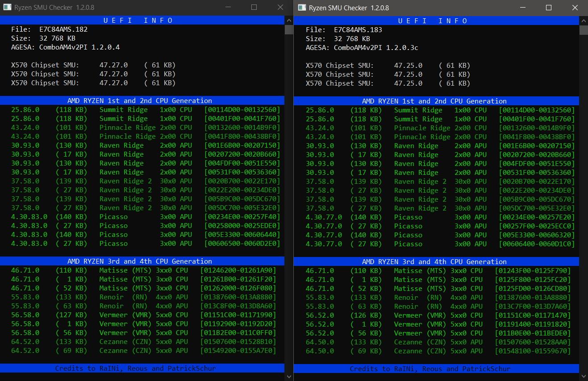Select address [00401F00-0041F760] in right window
588x381 pixels.
pyautogui.click(x=537, y=119)
